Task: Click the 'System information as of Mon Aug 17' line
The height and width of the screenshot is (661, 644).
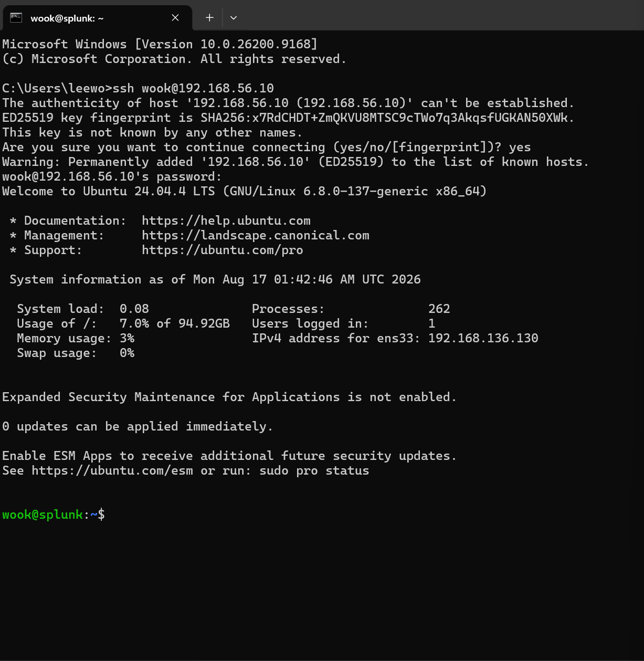Action: point(215,280)
